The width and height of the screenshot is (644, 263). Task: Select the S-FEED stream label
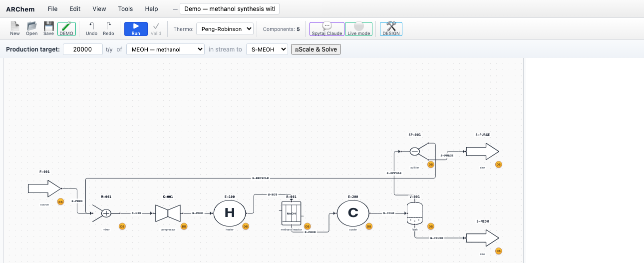coord(77,200)
